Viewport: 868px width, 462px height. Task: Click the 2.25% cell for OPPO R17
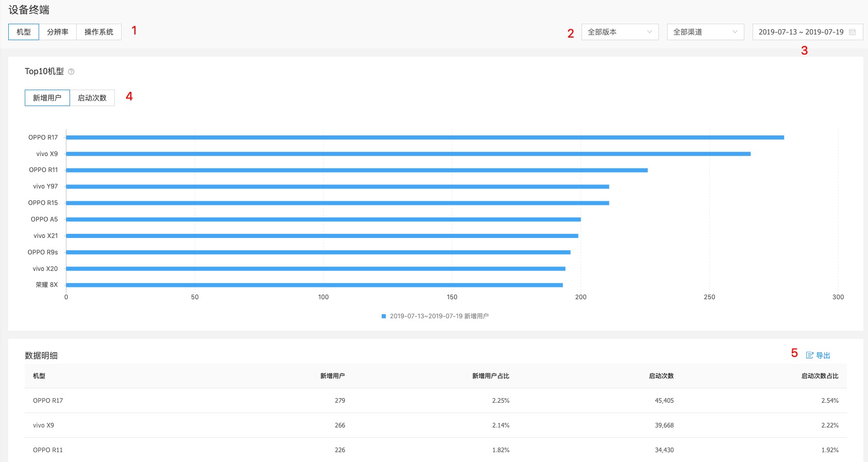(501, 401)
